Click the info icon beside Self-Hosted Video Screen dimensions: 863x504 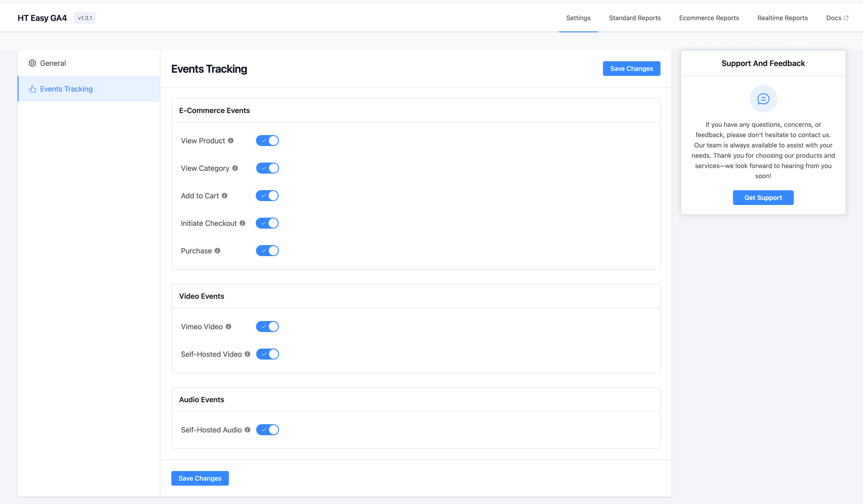[x=247, y=354]
